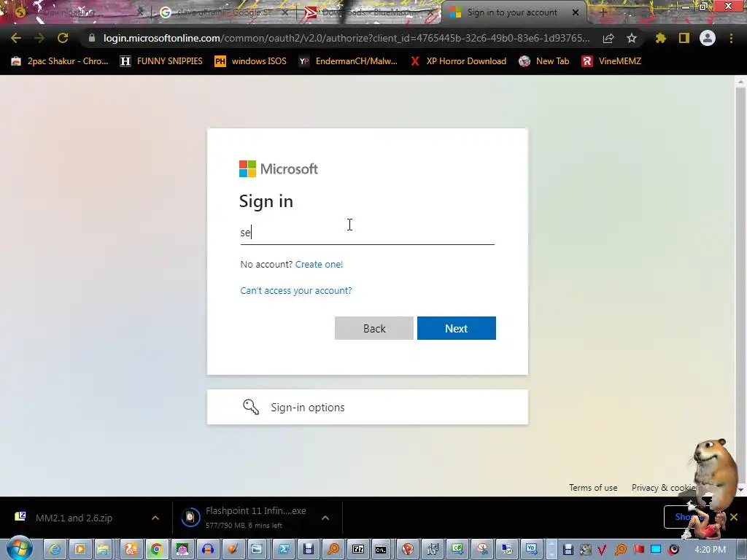Open Can't access your account? link
This screenshot has height=560, width=747.
click(x=296, y=290)
